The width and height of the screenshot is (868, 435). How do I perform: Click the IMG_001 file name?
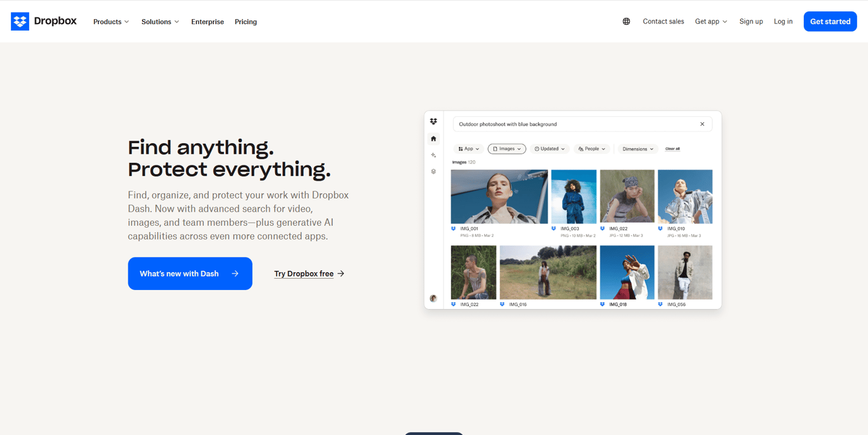pos(469,228)
